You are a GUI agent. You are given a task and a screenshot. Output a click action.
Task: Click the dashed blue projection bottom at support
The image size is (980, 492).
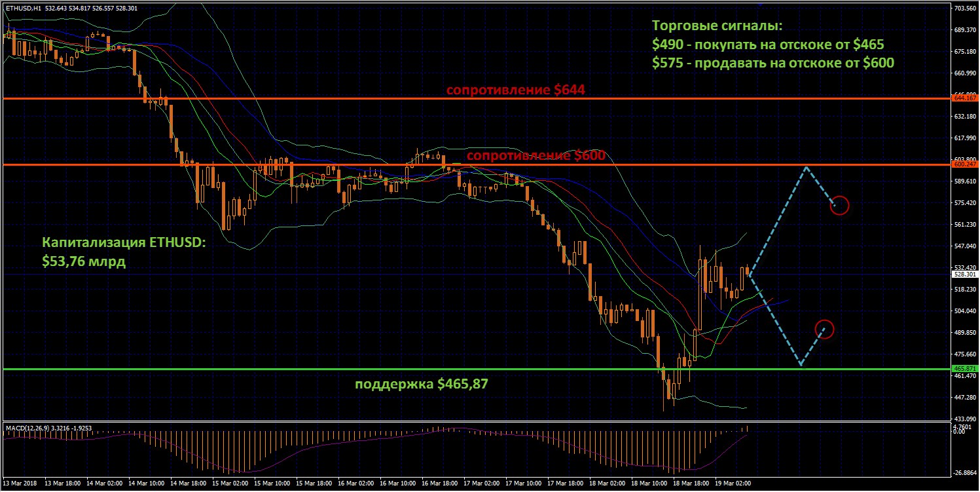[x=801, y=364]
